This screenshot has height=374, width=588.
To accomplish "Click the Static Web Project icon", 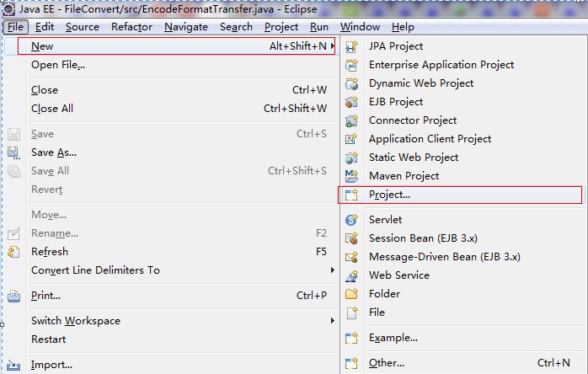I will pos(352,158).
